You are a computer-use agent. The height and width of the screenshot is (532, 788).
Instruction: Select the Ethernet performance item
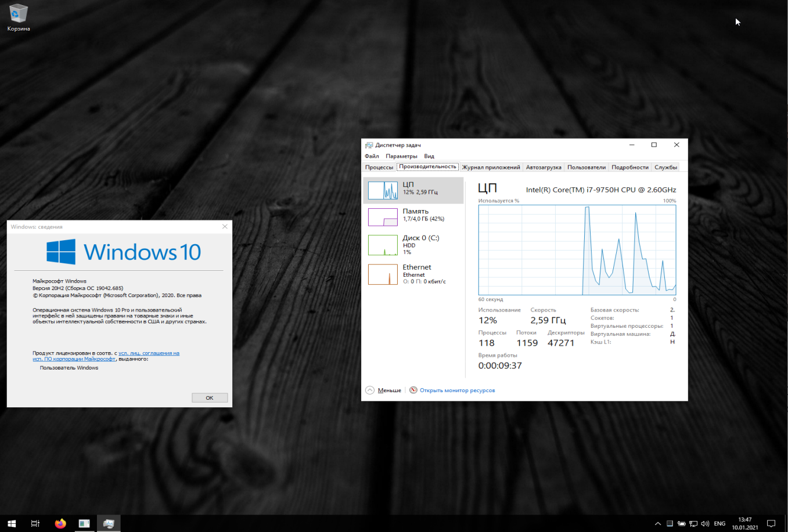(413, 274)
